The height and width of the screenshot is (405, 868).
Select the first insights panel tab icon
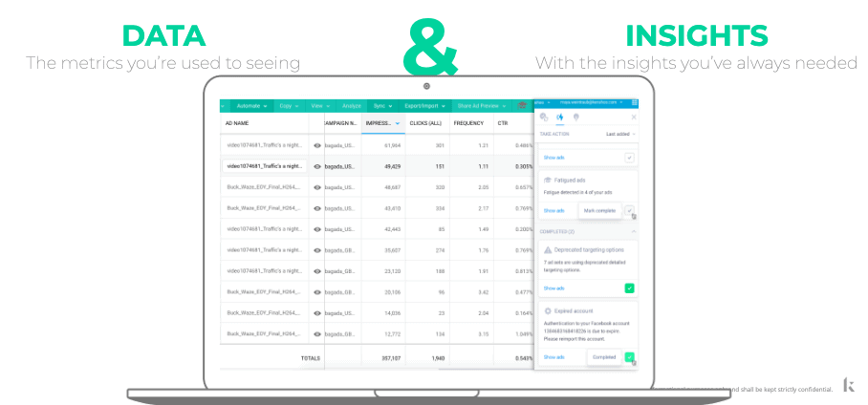544,117
